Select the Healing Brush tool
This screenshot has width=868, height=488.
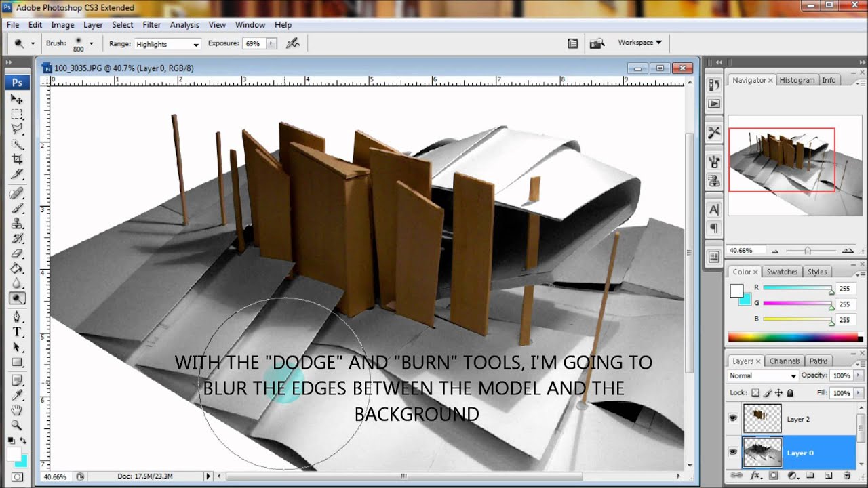point(17,194)
